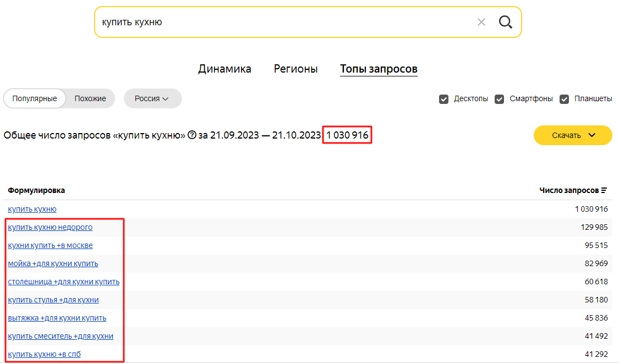Click the вытяжка для кухни купить link
The image size is (619, 364).
[x=57, y=318]
